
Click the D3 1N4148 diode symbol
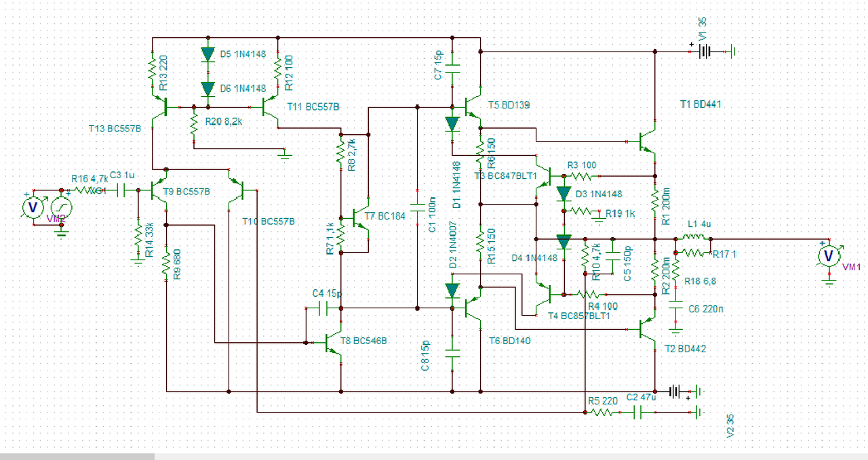[564, 193]
